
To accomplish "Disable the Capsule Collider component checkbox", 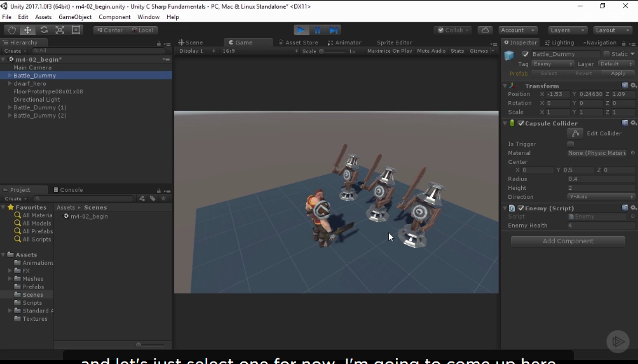I will [520, 123].
